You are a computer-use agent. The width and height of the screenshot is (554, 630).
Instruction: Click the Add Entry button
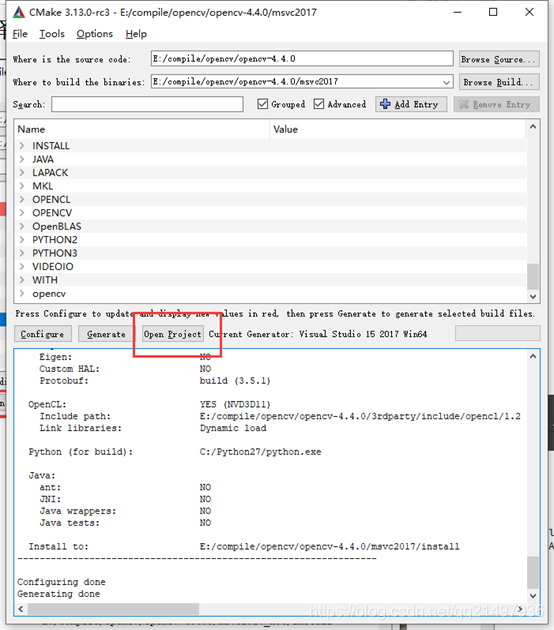pyautogui.click(x=411, y=104)
